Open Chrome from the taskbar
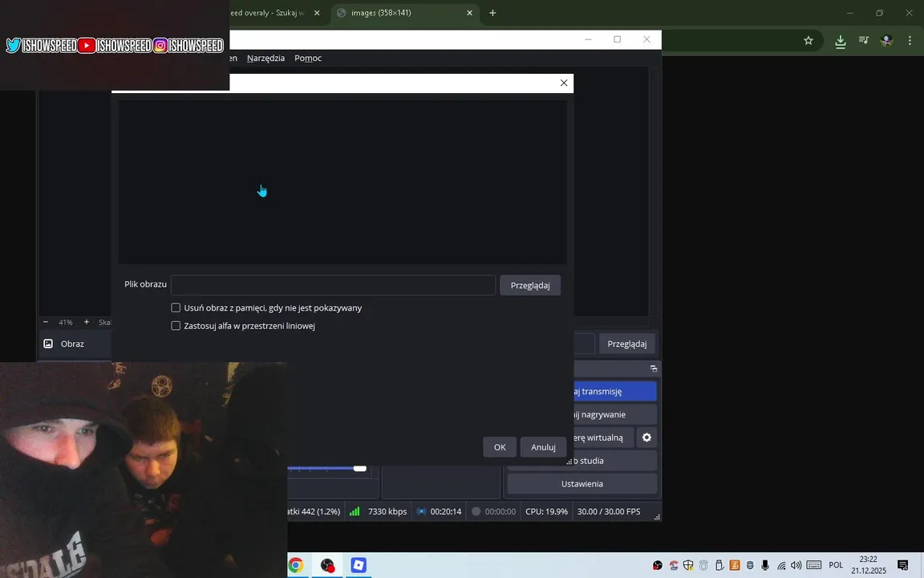924x578 pixels. click(296, 566)
